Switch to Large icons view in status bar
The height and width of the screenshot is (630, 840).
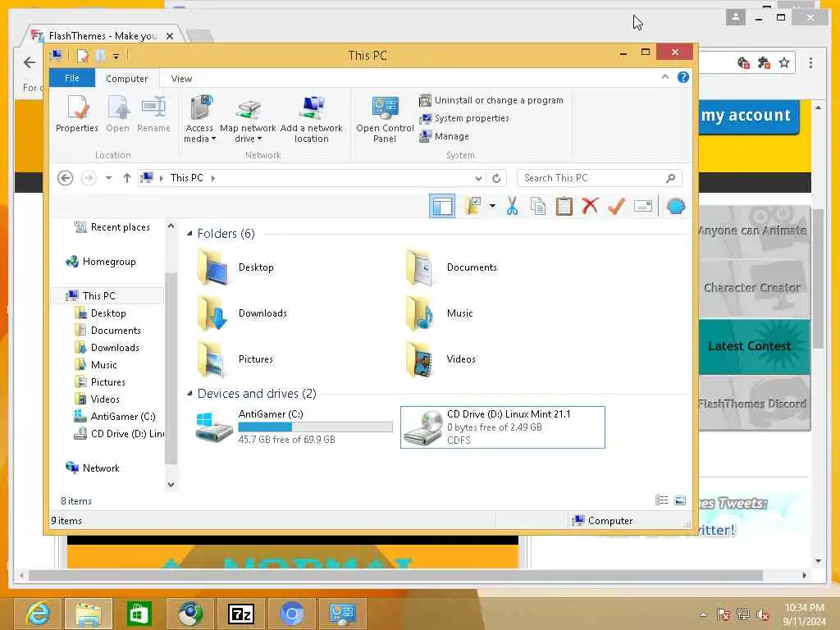[680, 500]
